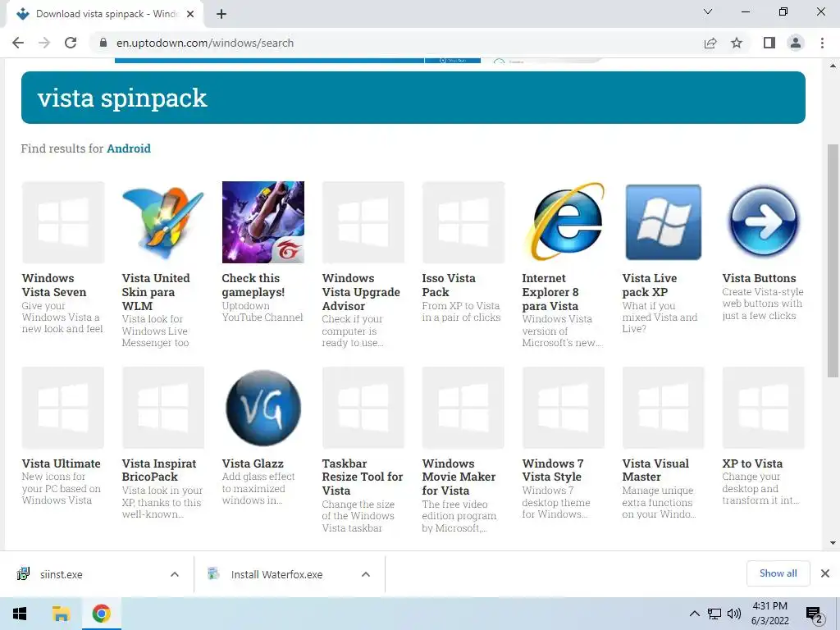Click 'Uptodown YouTube Channel' text
Image resolution: width=840 pixels, height=630 pixels.
point(262,311)
